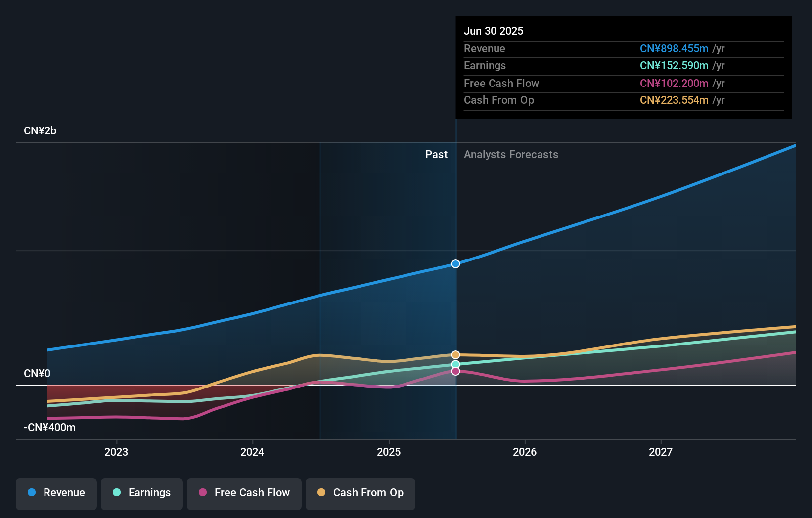The width and height of the screenshot is (812, 518).
Task: Toggle the Earnings series visibility
Action: [142, 493]
